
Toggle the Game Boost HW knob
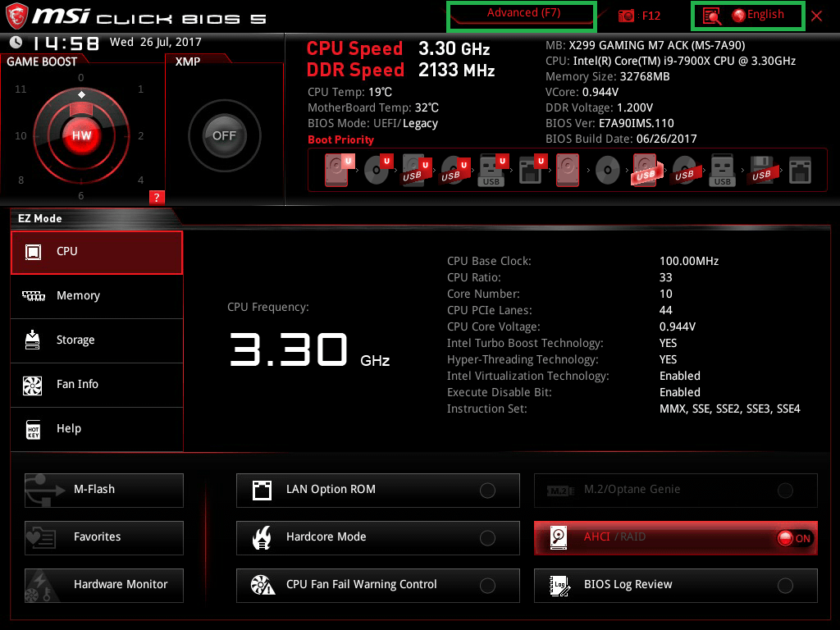81,135
